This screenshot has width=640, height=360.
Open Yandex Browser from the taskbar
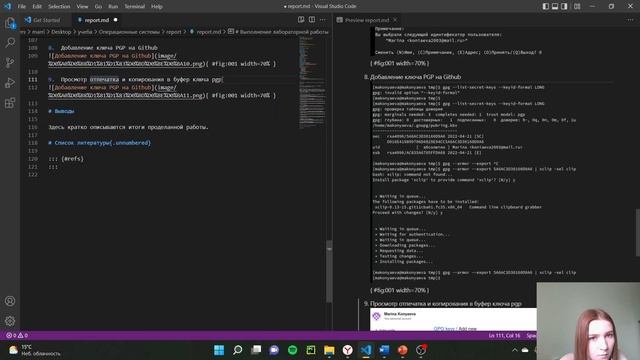pos(348,350)
